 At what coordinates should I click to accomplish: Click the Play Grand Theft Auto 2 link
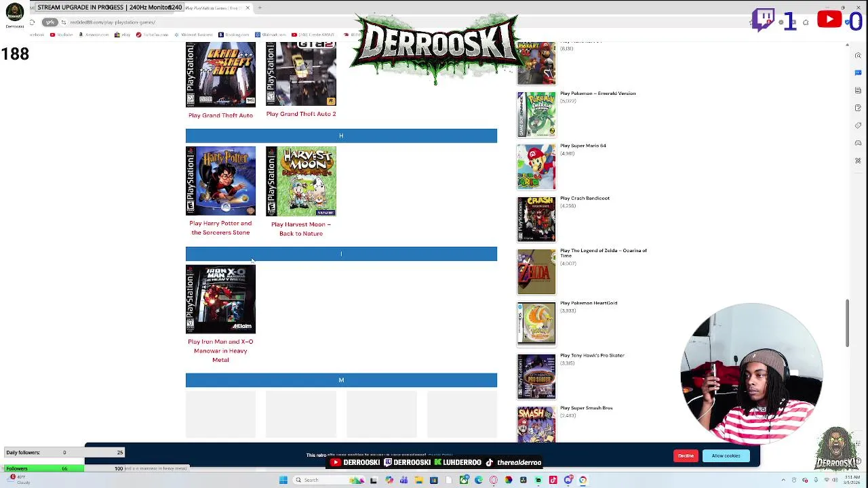coord(301,114)
